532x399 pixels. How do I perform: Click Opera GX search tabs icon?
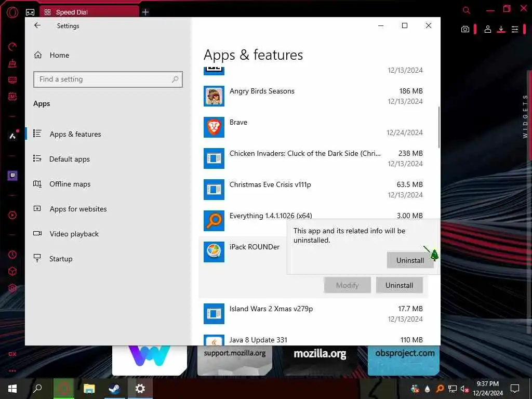pyautogui.click(x=467, y=10)
